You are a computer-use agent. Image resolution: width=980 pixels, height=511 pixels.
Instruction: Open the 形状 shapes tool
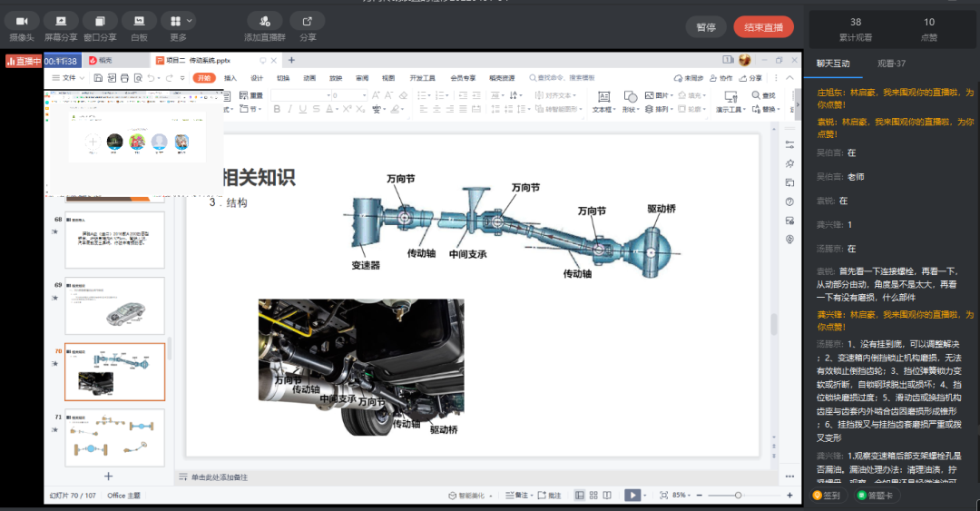pos(632,102)
